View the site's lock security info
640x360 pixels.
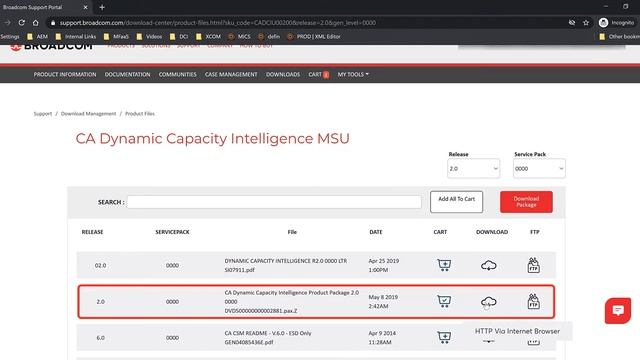(53, 23)
